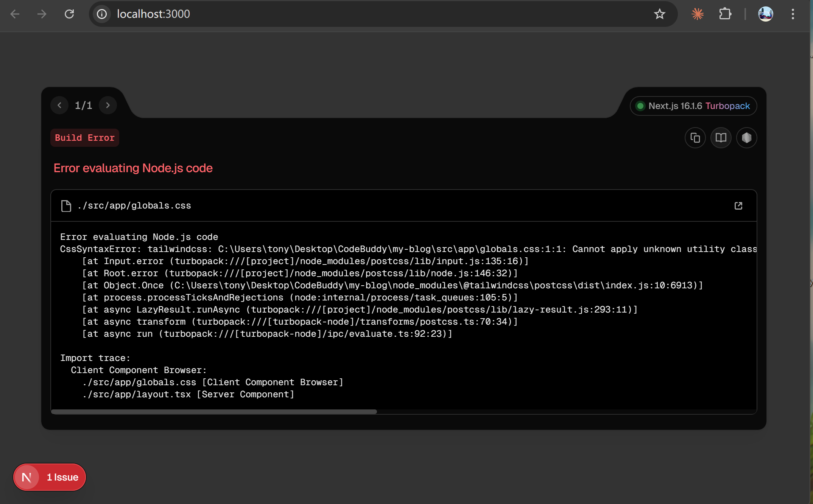Screen dimensions: 813x504
Task: Click the Node.js debugging hexagon icon
Action: [x=746, y=138]
